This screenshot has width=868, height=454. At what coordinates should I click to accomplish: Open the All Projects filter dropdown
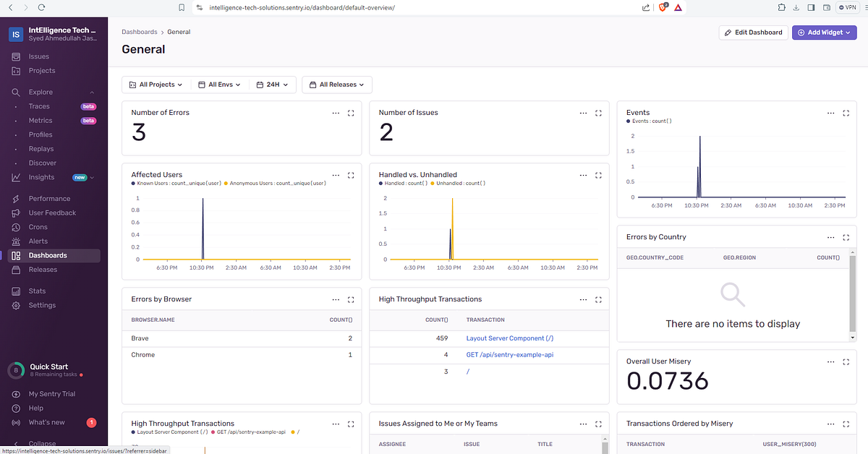pyautogui.click(x=156, y=84)
